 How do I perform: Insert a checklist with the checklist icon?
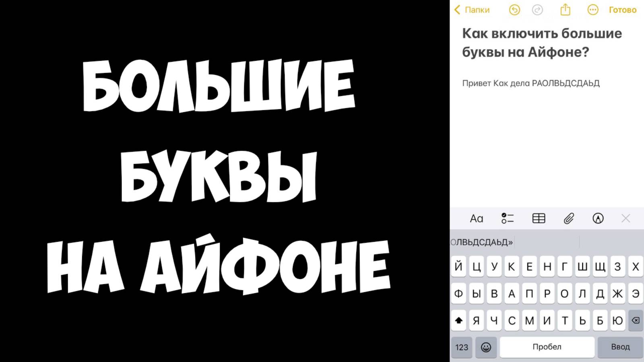tap(508, 218)
